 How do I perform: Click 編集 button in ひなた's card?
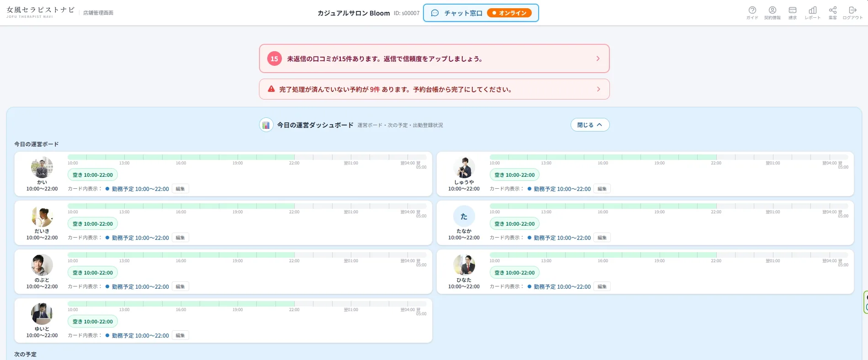602,286
